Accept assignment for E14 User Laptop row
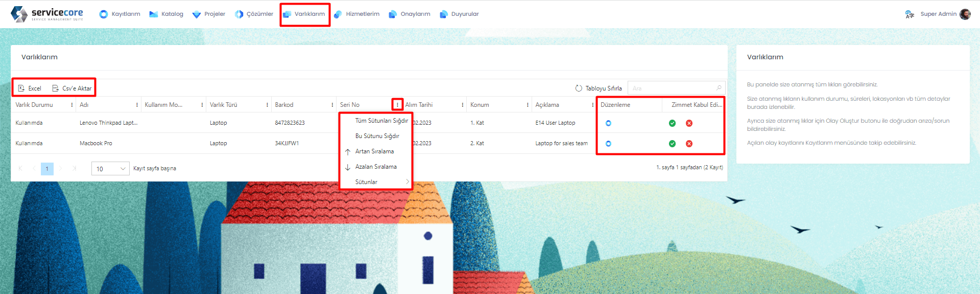Screen dimensions: 980x294 coord(672,123)
